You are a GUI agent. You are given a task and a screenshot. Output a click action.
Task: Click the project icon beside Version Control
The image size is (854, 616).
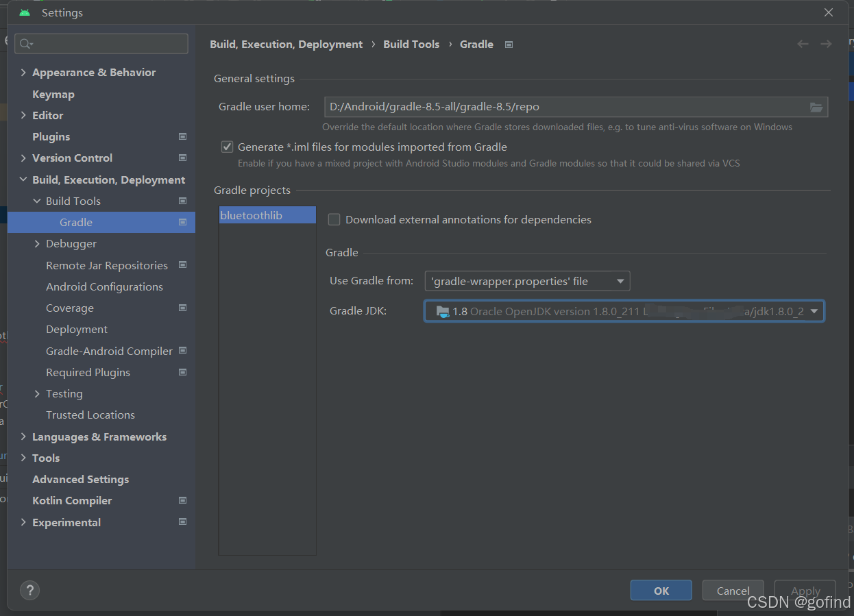coord(182,158)
